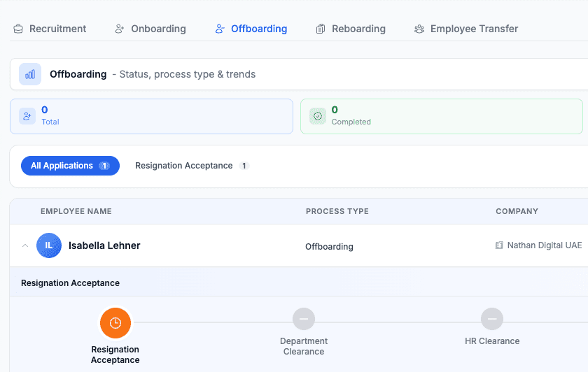The width and height of the screenshot is (588, 372).
Task: Switch to the Onboarding tab
Action: (150, 29)
